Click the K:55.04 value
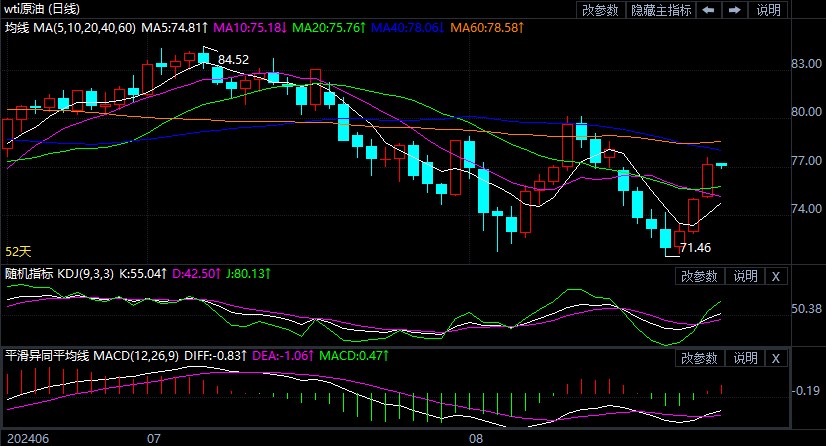 pos(143,274)
